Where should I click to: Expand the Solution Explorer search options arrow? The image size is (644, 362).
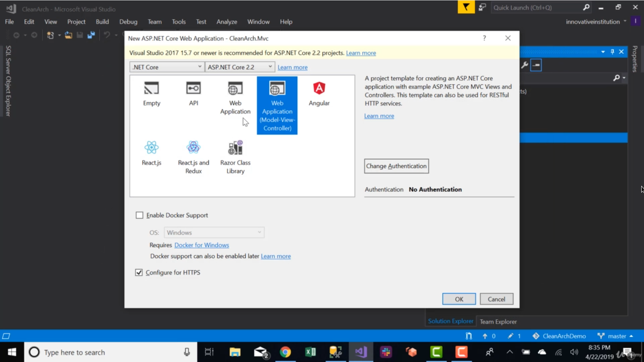(x=624, y=78)
